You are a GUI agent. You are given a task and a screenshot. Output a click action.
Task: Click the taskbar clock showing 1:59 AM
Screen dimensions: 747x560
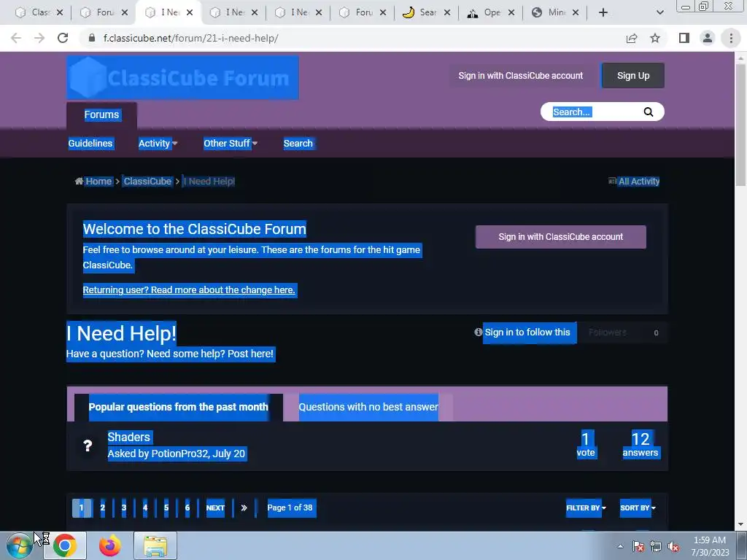710,546
